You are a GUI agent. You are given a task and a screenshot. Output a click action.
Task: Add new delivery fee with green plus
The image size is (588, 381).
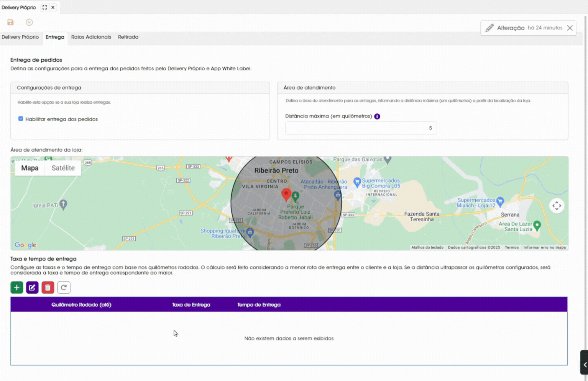[17, 288]
